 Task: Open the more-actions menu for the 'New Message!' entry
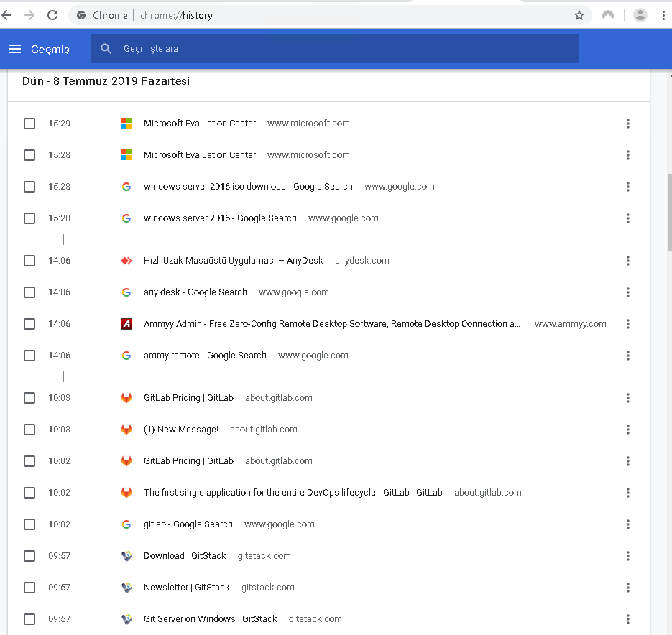pos(628,430)
